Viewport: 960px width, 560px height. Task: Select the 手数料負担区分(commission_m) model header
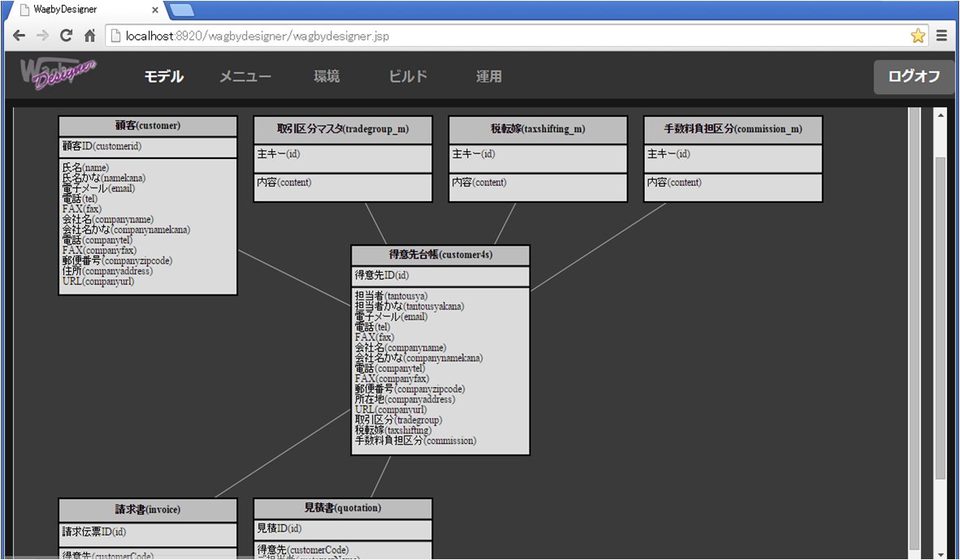tap(733, 130)
